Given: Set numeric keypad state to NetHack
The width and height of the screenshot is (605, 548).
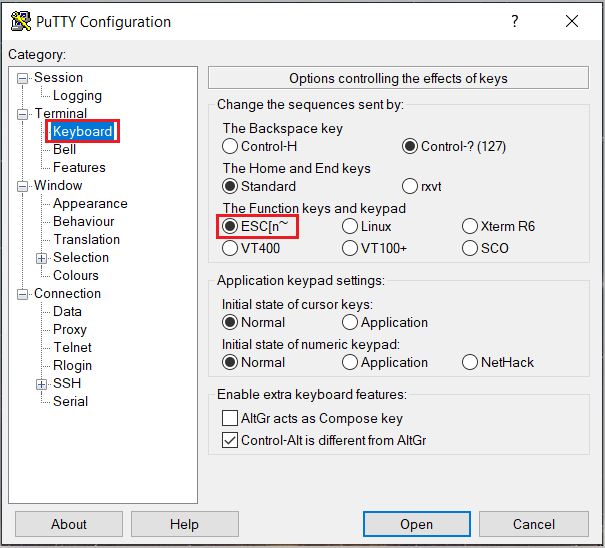Looking at the screenshot, I should point(470,362).
